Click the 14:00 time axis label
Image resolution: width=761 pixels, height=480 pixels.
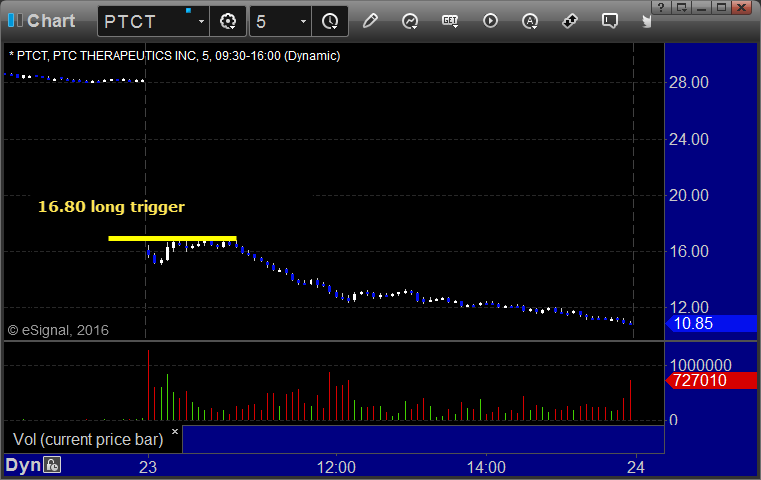coord(486,467)
